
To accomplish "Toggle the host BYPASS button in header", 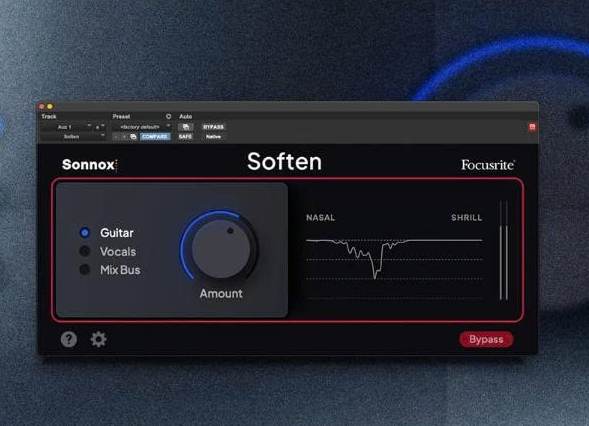I will (213, 127).
